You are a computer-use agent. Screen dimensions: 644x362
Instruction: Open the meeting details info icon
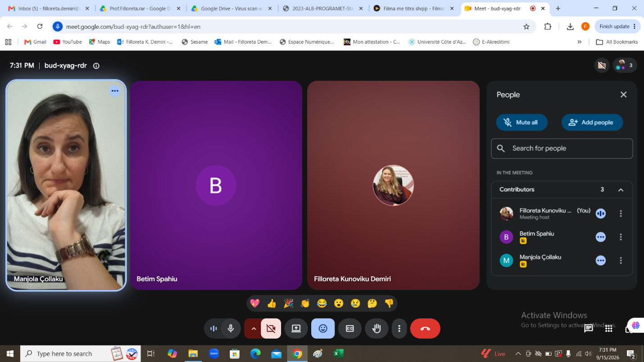click(96, 66)
